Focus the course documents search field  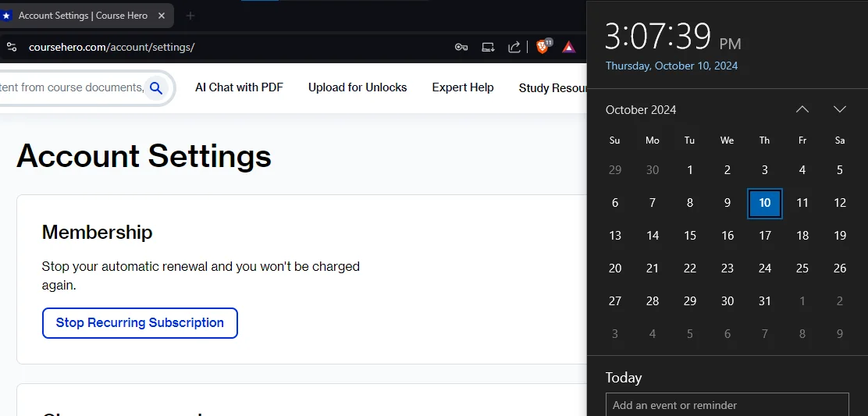point(72,88)
